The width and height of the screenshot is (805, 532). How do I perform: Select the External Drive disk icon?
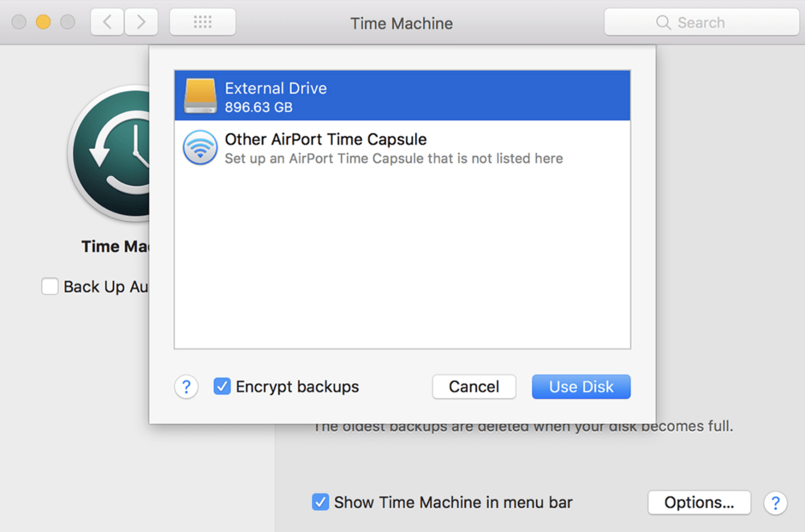[200, 96]
